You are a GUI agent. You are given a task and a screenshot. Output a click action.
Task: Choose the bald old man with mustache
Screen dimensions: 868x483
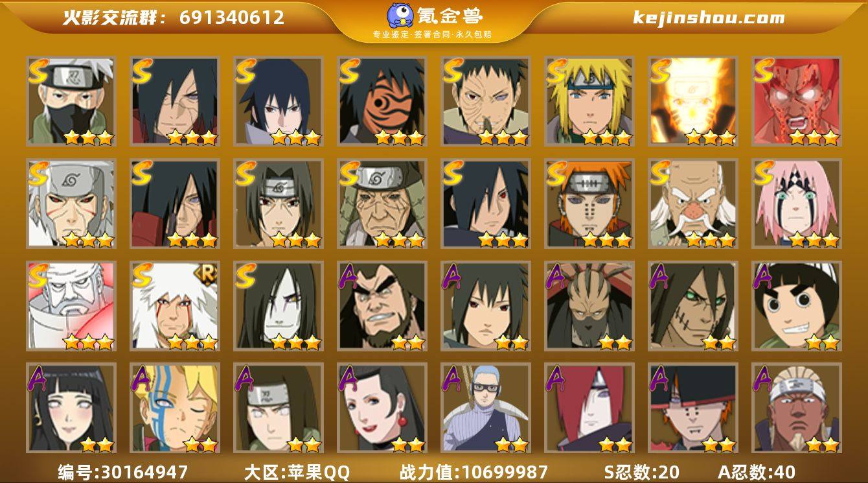693,204
